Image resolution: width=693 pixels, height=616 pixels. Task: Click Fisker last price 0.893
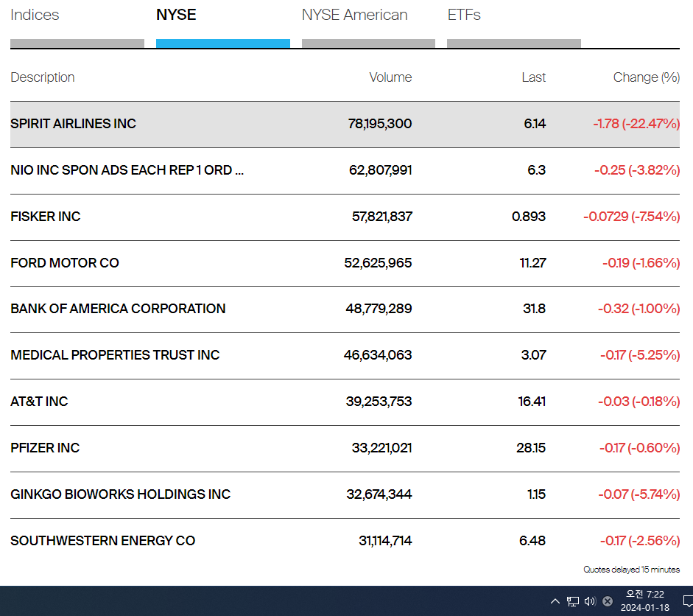529,217
